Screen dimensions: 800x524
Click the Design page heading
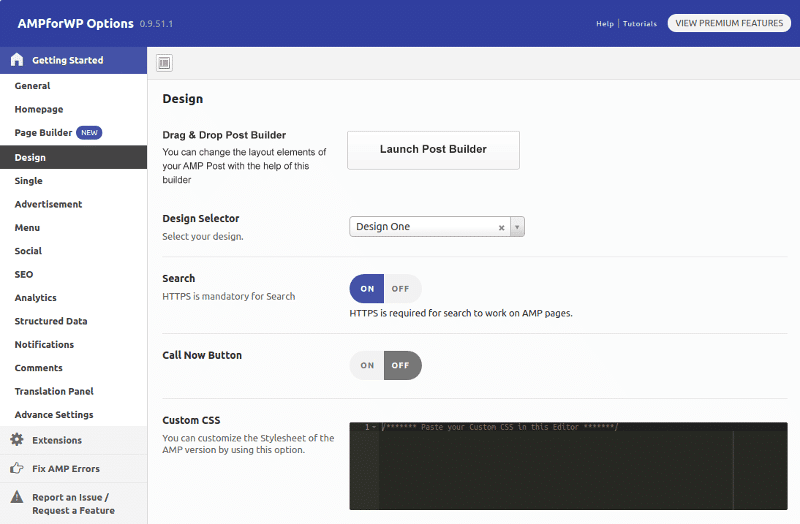tap(183, 98)
